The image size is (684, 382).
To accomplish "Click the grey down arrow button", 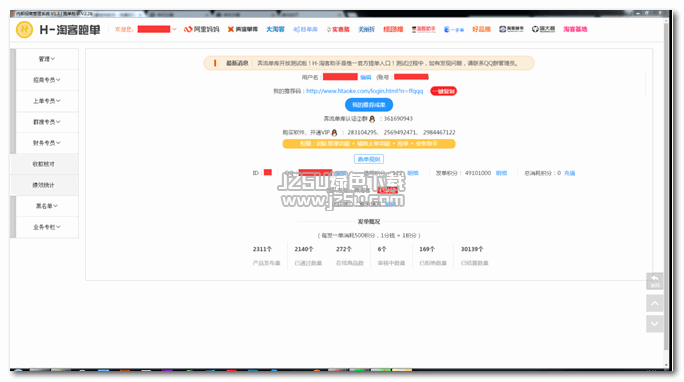I will [x=655, y=324].
